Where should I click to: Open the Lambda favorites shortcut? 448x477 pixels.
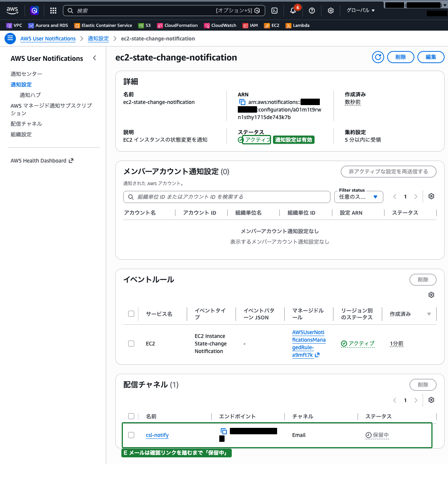click(x=298, y=25)
